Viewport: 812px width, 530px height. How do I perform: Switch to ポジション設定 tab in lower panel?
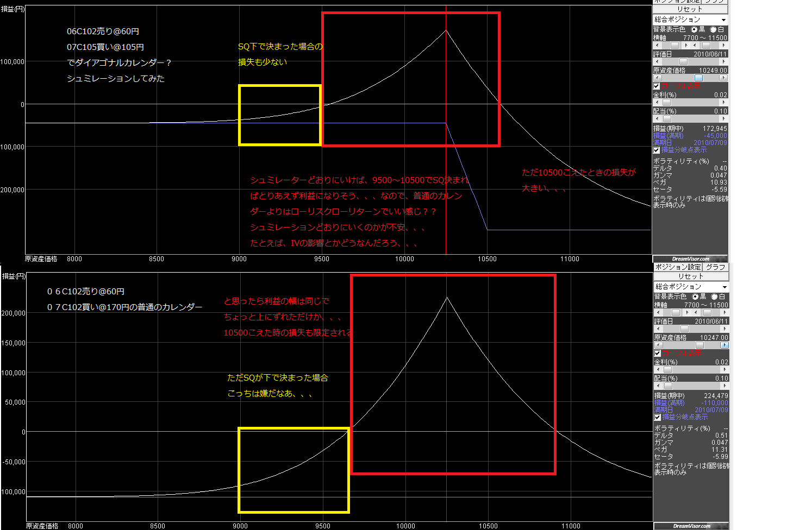click(x=678, y=267)
